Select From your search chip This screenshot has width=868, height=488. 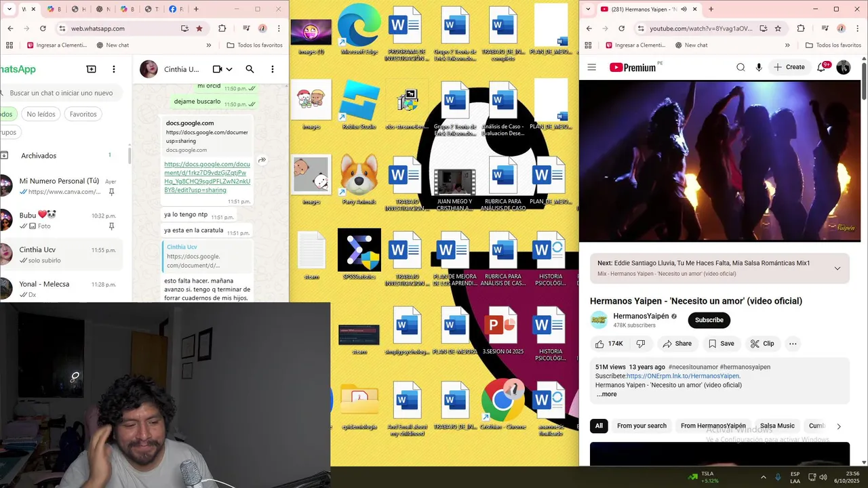[x=642, y=426]
